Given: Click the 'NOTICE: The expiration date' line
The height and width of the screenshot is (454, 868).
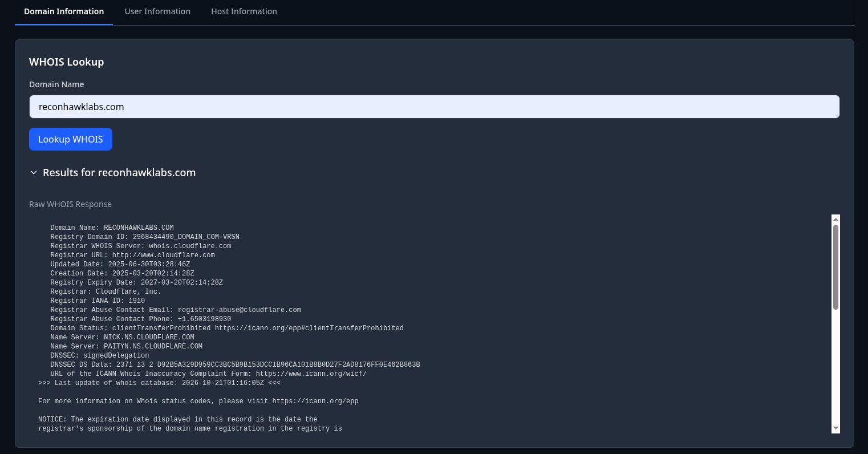Looking at the screenshot, I should [178, 419].
